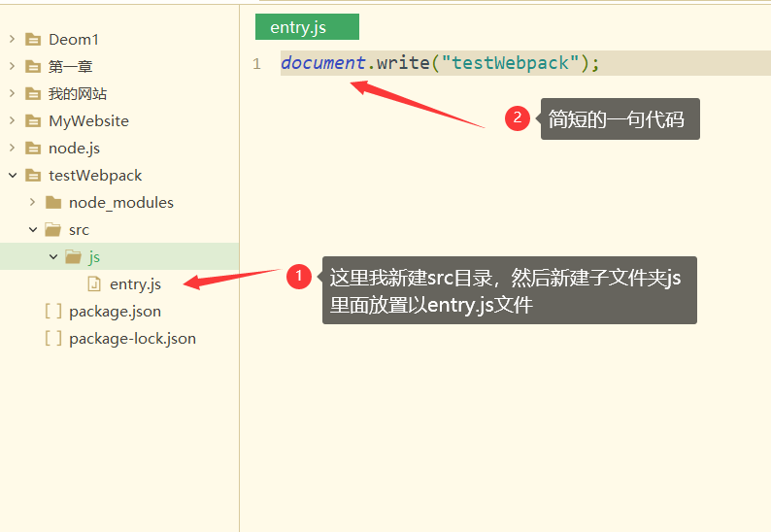Viewport: 771px width, 532px height.
Task: Expand the MyWebsite folder chevron
Action: [13, 120]
